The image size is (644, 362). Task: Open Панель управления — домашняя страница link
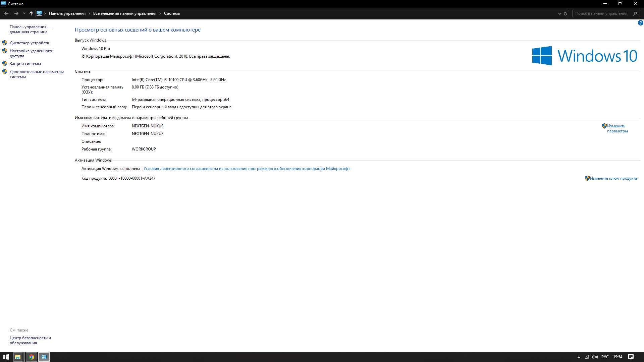point(31,29)
